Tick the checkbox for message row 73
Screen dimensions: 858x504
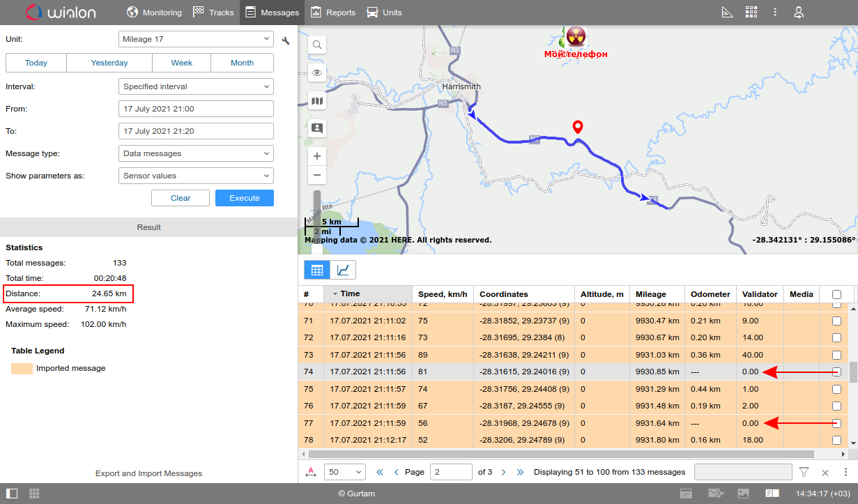836,355
